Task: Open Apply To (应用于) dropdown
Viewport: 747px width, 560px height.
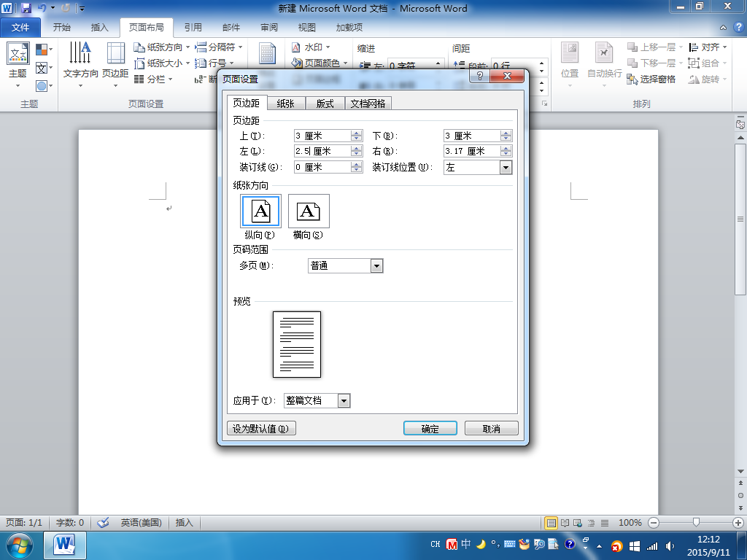Action: coord(344,400)
